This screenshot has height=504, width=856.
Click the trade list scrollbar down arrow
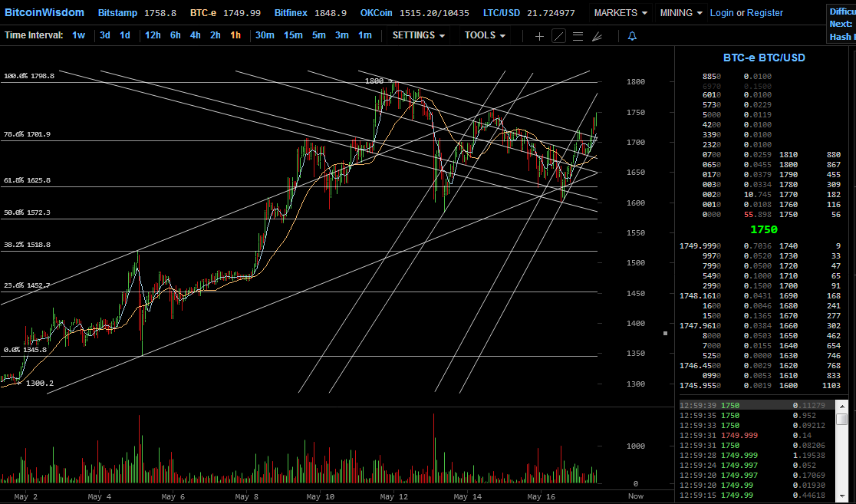click(841, 496)
